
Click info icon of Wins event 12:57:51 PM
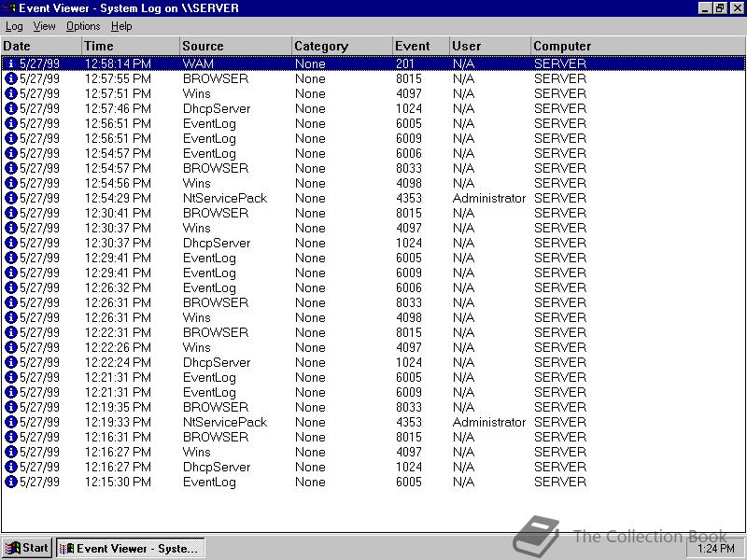click(x=11, y=93)
